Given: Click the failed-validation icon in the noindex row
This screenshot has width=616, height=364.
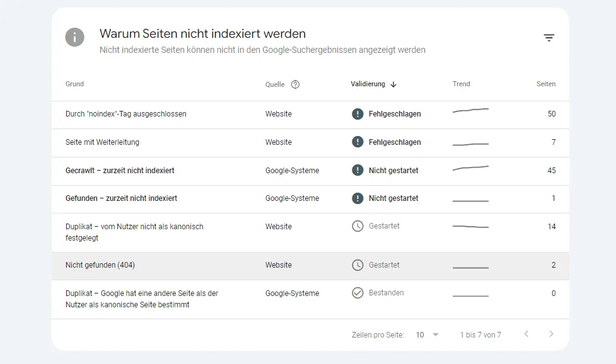Looking at the screenshot, I should 357,114.
